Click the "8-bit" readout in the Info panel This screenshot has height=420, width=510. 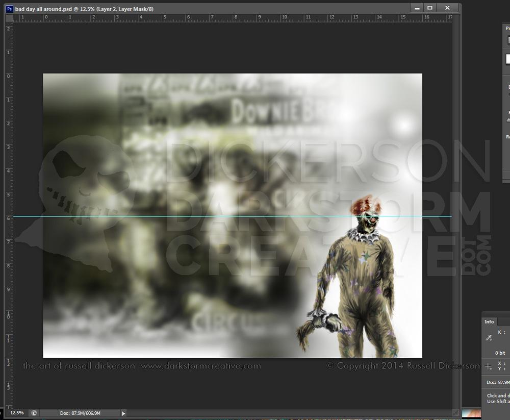pos(500,353)
